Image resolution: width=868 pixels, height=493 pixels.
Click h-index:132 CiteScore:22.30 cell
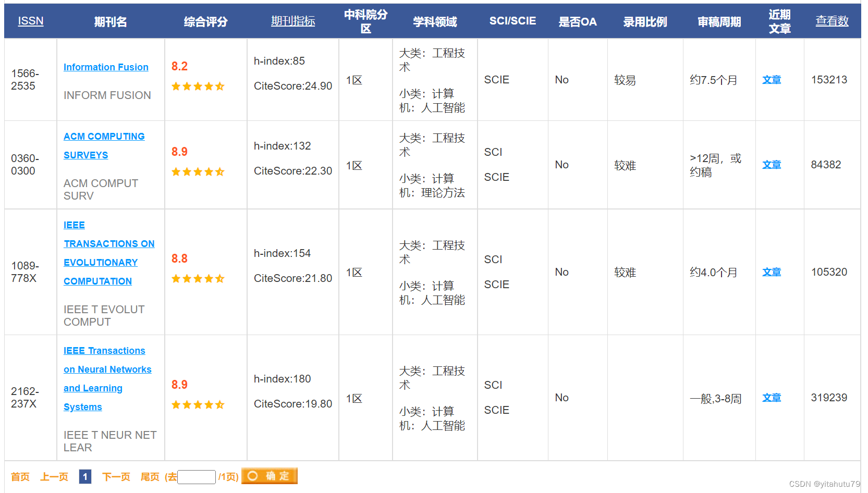[293, 165]
